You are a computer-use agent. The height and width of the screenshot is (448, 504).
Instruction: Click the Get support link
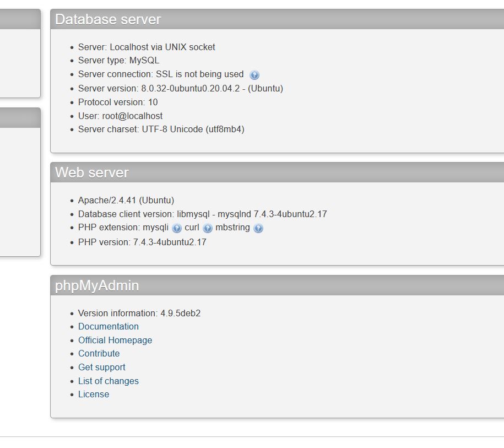(x=102, y=367)
